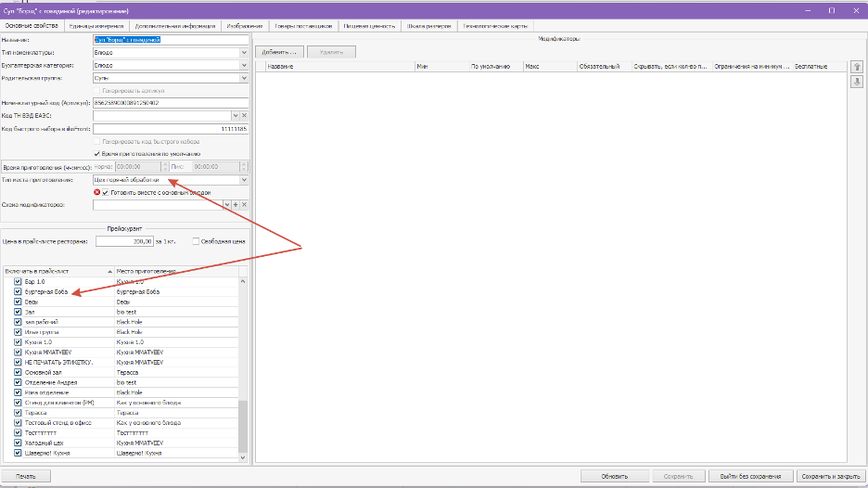
Task: Open the Пищевая ценность tab
Action: [x=371, y=26]
